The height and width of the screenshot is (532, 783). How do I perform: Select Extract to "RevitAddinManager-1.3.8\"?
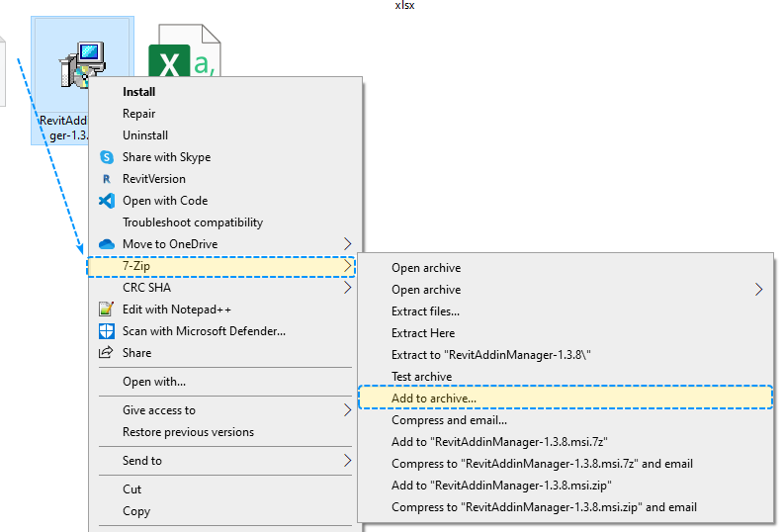click(565, 355)
